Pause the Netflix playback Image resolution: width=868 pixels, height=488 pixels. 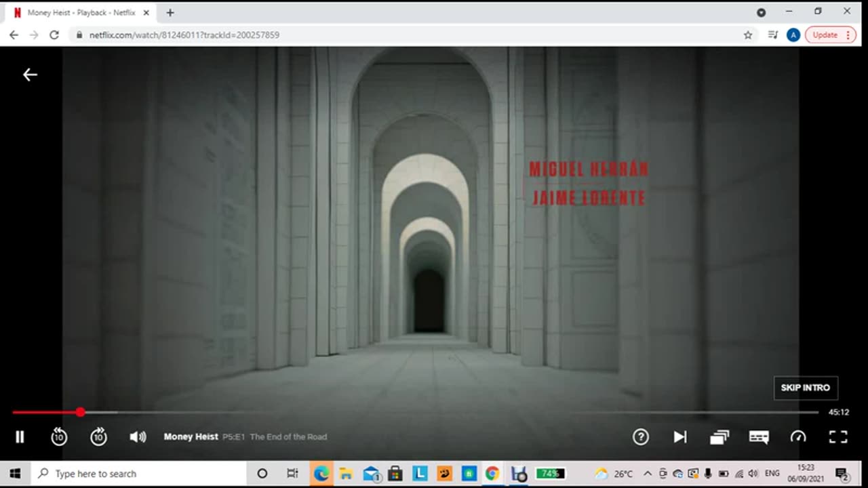click(x=20, y=437)
